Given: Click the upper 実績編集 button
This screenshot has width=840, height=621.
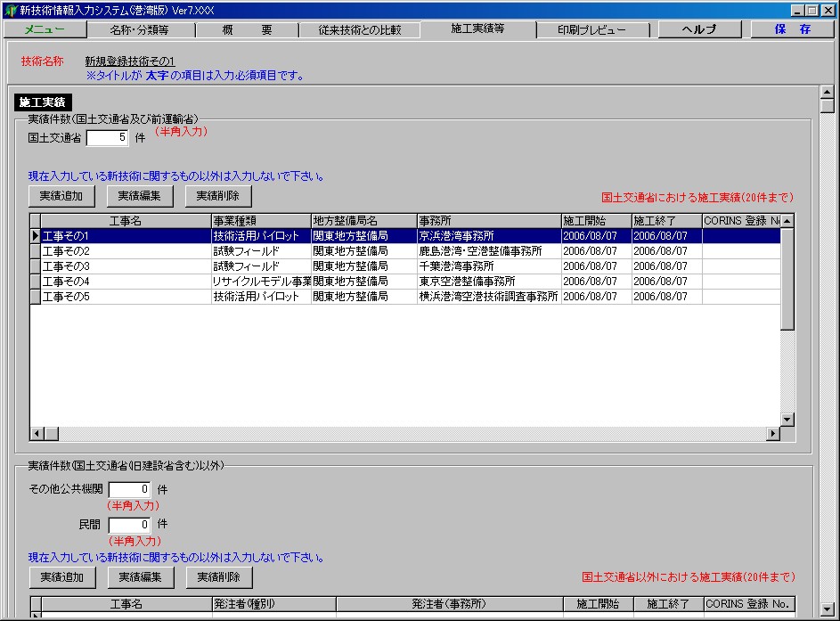Looking at the screenshot, I should point(140,196).
